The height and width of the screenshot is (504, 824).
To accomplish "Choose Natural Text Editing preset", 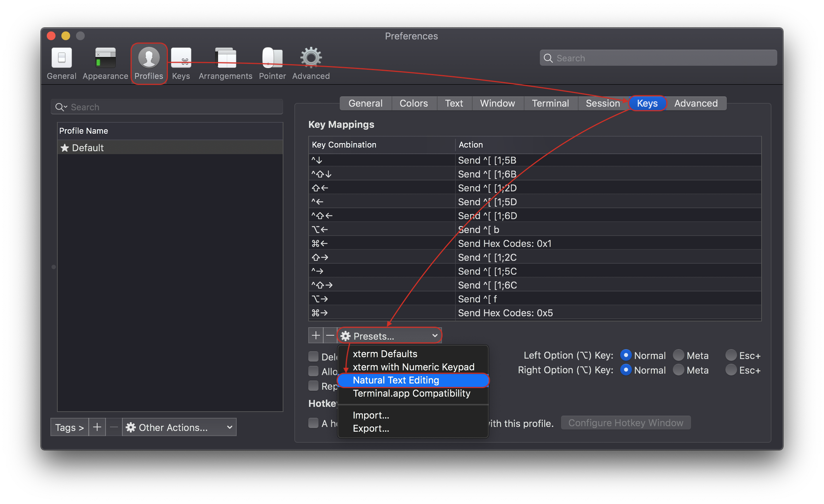I will (x=396, y=380).
